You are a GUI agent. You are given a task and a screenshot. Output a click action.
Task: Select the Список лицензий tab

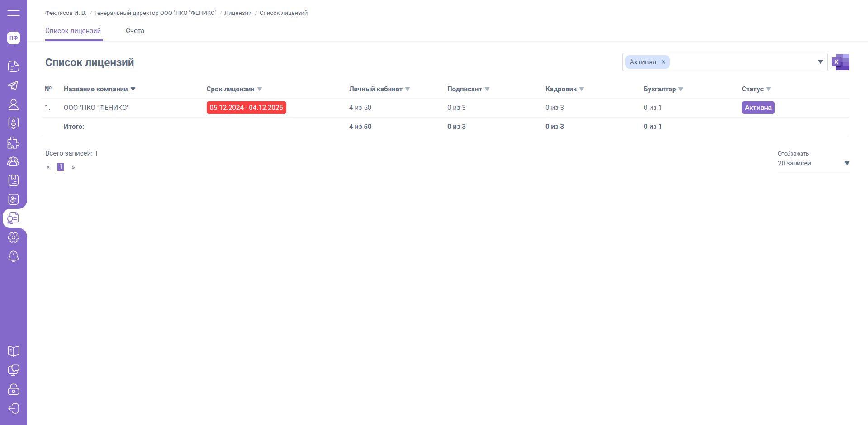[x=73, y=31]
